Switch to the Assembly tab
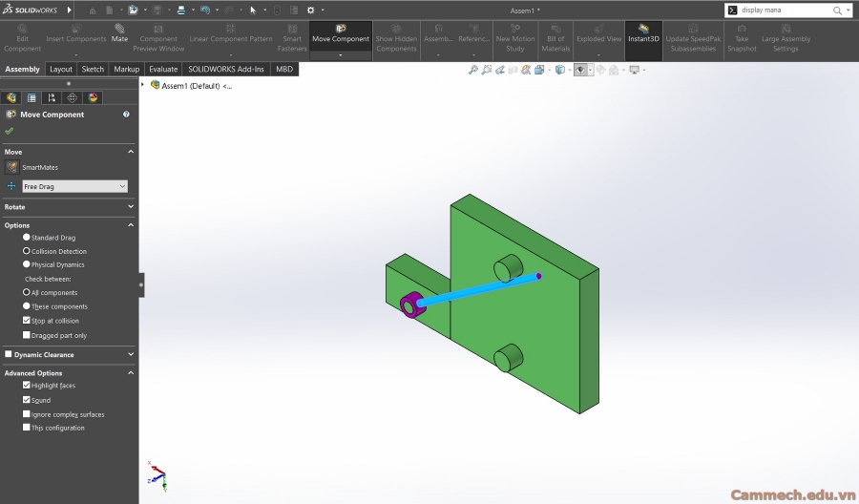 (x=23, y=69)
